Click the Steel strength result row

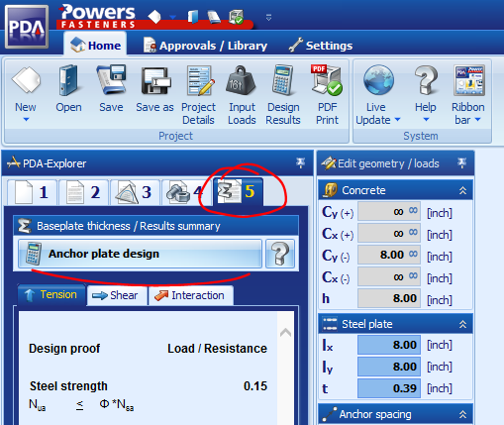click(x=149, y=386)
